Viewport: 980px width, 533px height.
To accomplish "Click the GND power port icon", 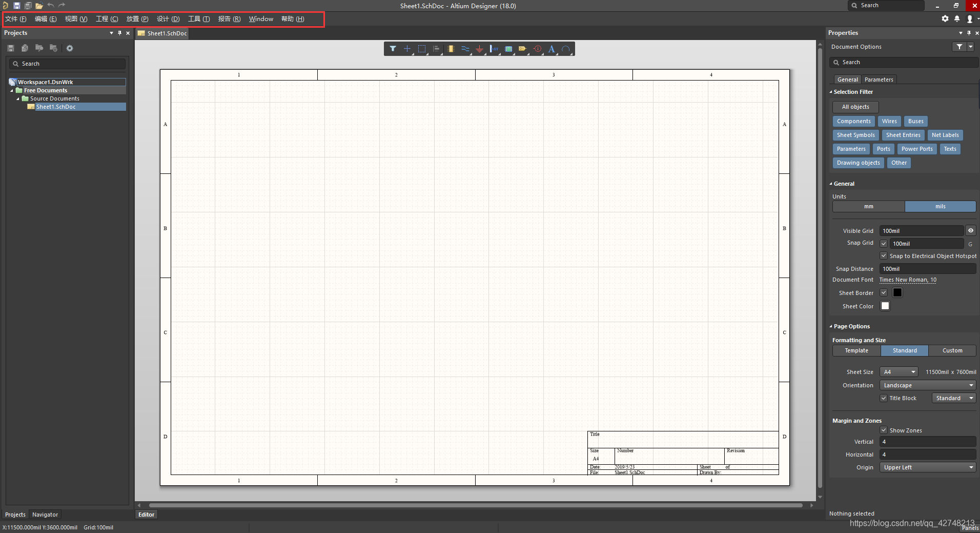I will [x=479, y=49].
